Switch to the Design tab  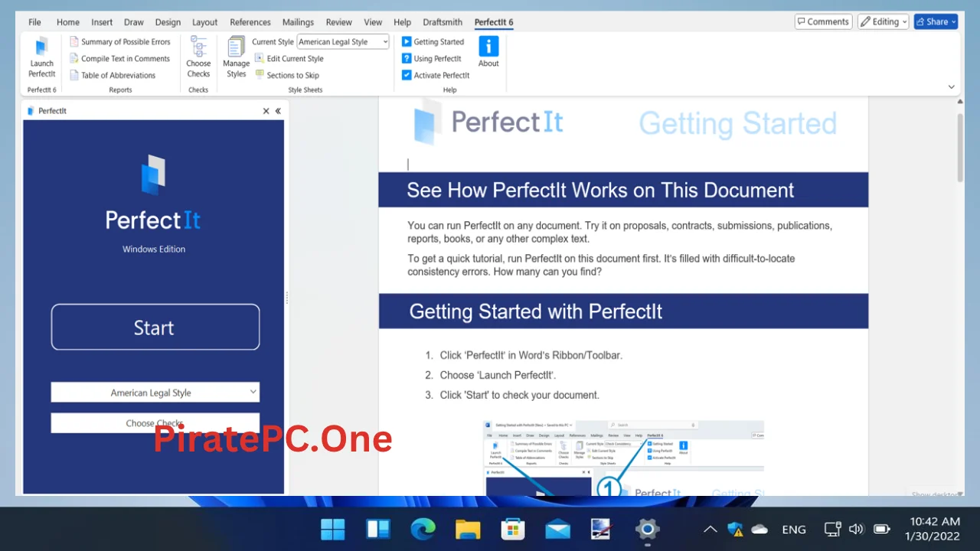tap(168, 22)
